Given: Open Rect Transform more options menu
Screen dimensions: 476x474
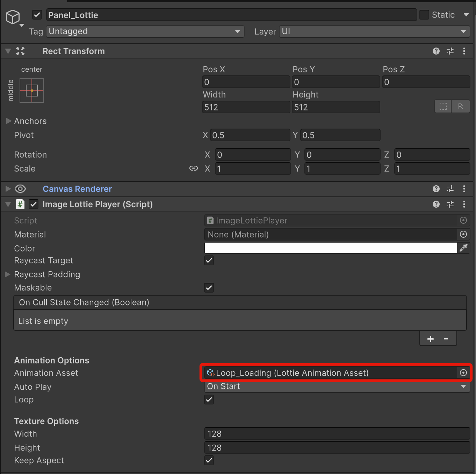Looking at the screenshot, I should [x=464, y=51].
